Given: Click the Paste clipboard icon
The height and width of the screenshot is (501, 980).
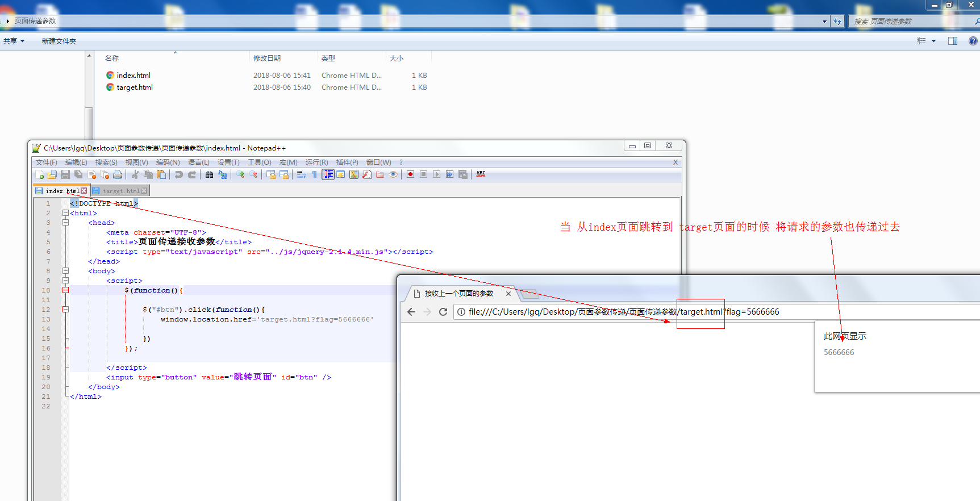Looking at the screenshot, I should coord(161,174).
